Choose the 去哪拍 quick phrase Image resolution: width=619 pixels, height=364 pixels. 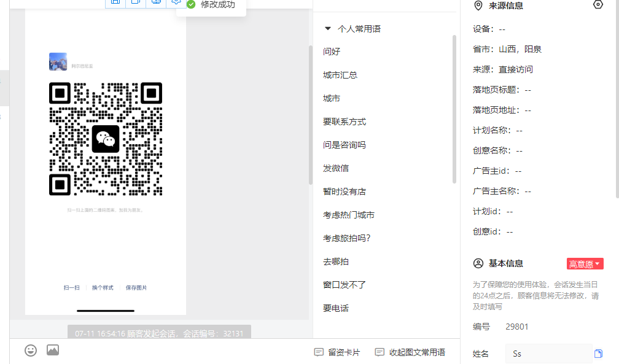click(x=336, y=261)
